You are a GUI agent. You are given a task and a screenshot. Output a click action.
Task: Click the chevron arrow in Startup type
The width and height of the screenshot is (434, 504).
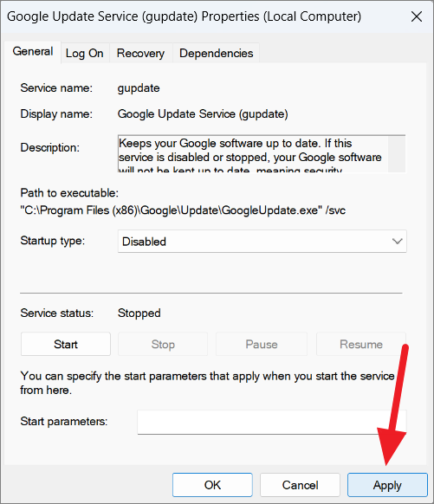tap(398, 241)
